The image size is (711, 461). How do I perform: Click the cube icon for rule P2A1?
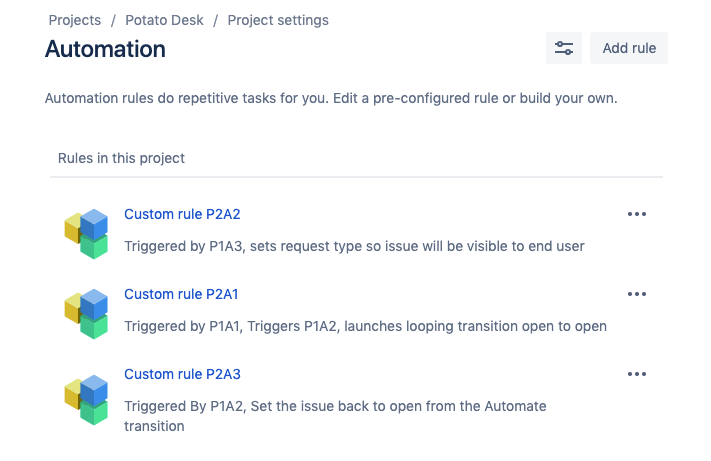[86, 314]
